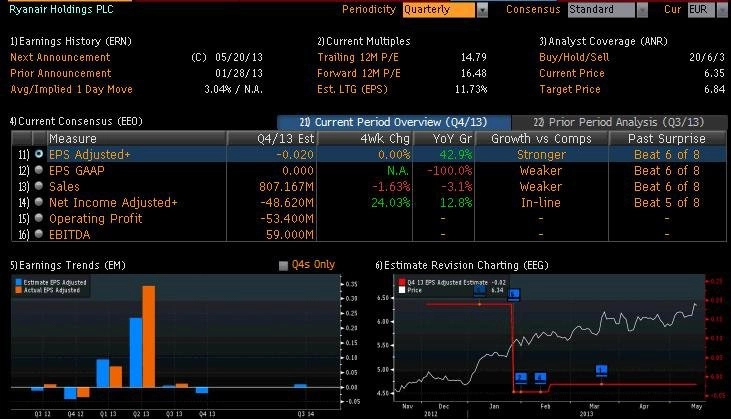Click the Next Announcement label

(60, 57)
